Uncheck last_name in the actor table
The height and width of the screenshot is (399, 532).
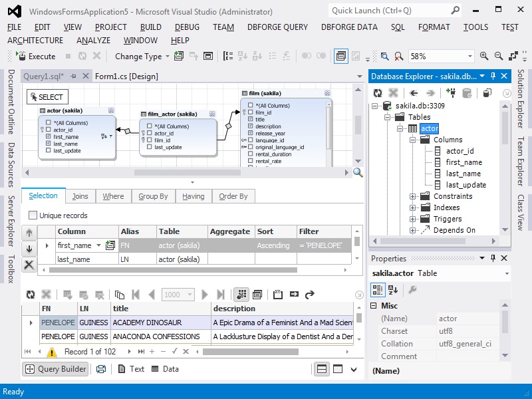pyautogui.click(x=48, y=144)
